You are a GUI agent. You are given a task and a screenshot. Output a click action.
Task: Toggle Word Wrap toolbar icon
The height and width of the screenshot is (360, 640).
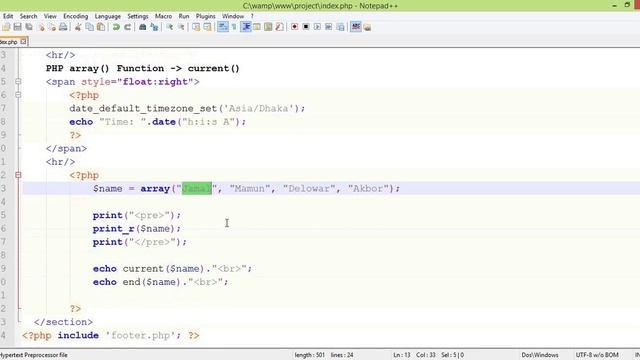(x=222, y=27)
